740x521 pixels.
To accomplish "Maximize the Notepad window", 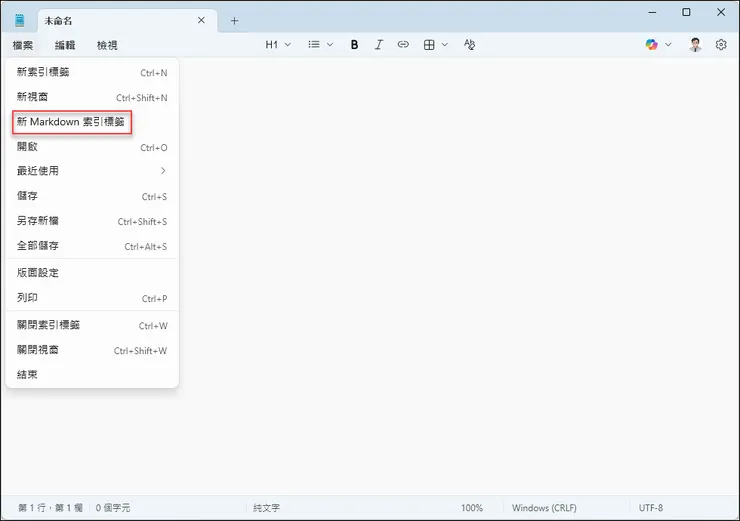I will coord(686,12).
